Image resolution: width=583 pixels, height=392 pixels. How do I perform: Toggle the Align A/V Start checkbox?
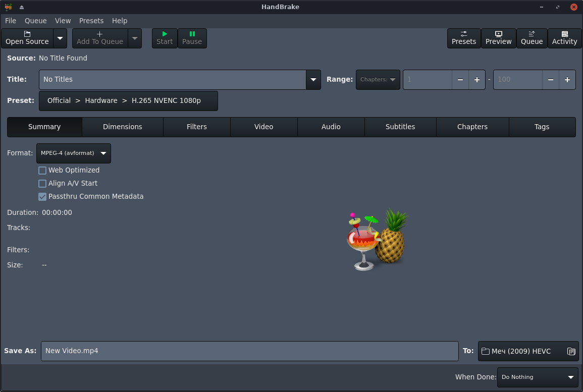coord(42,184)
